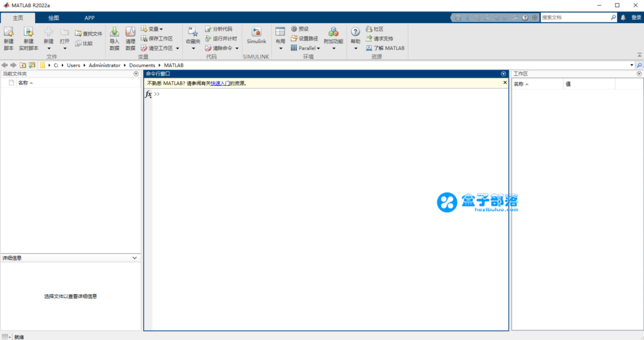Viewport: 644px width, 340px height.
Task: Switch to the 主页 (Home) tab
Action: 18,18
